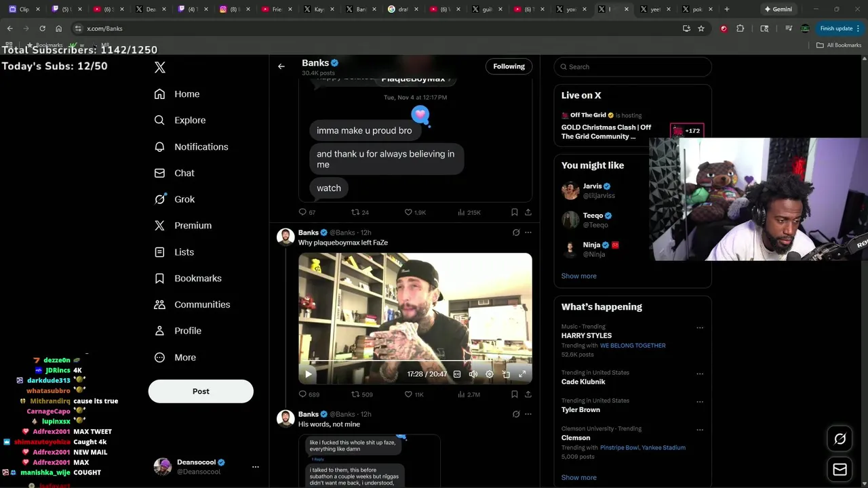
Task: Click the Post button
Action: [201, 391]
